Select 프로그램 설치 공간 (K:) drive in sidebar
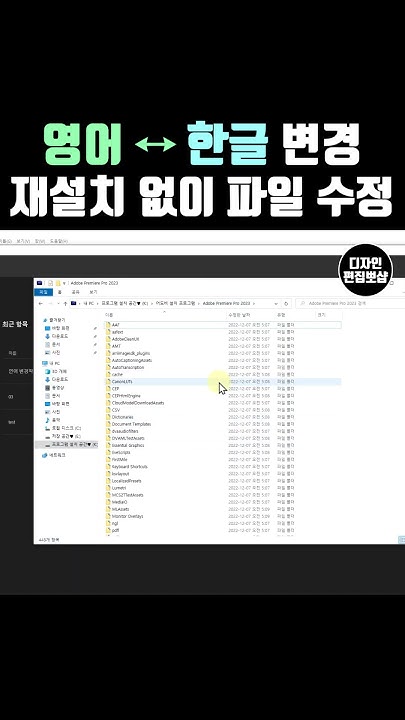Image resolution: width=405 pixels, height=720 pixels. [73, 444]
